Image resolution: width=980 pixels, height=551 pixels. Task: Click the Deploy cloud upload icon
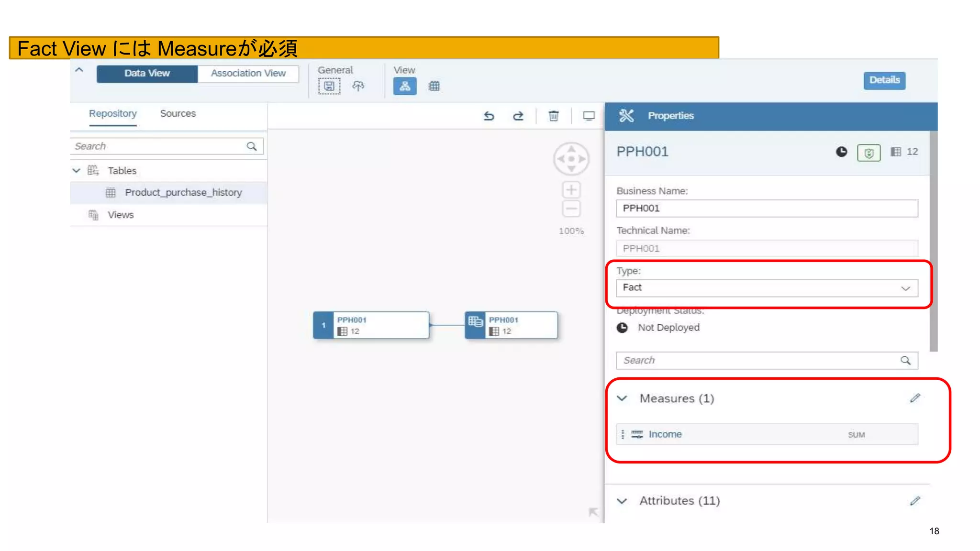tap(358, 86)
